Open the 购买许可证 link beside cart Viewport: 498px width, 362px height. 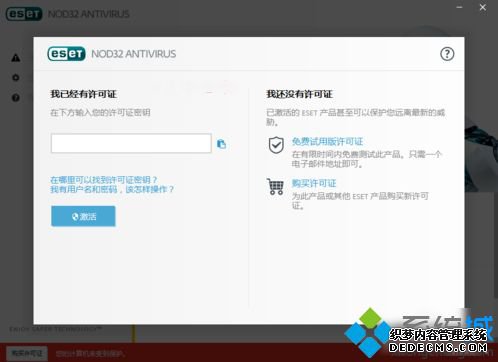314,183
